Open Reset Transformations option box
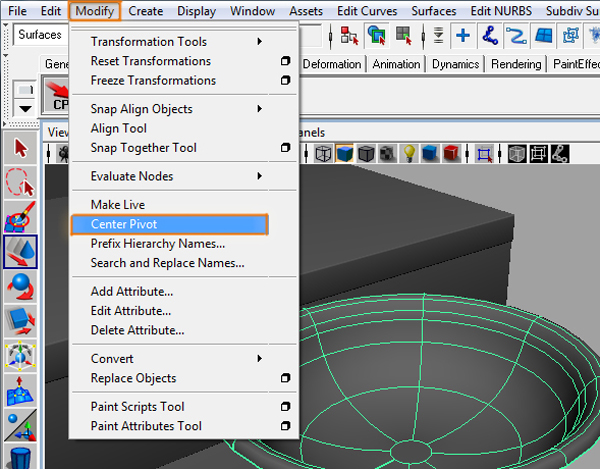This screenshot has width=600, height=469. (x=285, y=61)
